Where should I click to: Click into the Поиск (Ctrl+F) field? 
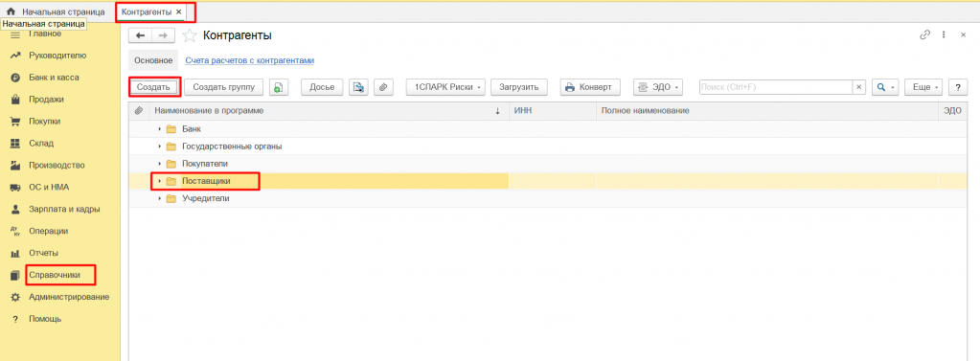coord(776,87)
